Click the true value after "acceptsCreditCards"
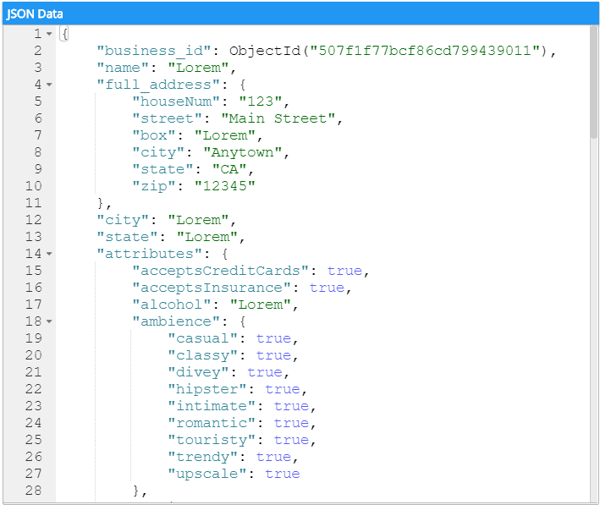600x505 pixels. click(x=344, y=271)
